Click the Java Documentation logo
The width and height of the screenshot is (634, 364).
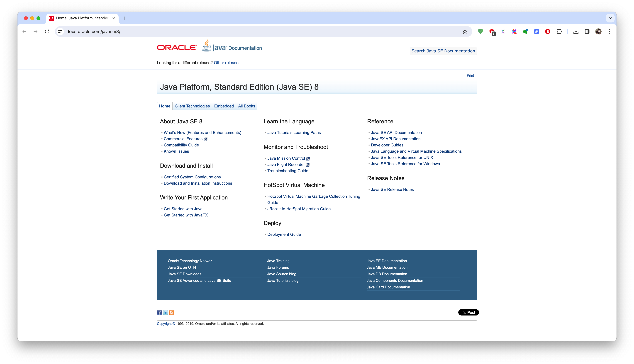[x=232, y=46]
